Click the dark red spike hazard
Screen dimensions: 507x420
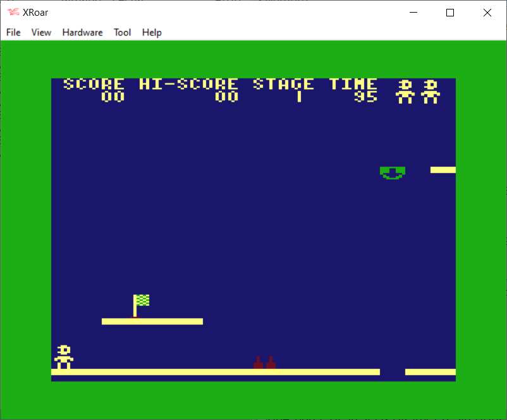(264, 363)
